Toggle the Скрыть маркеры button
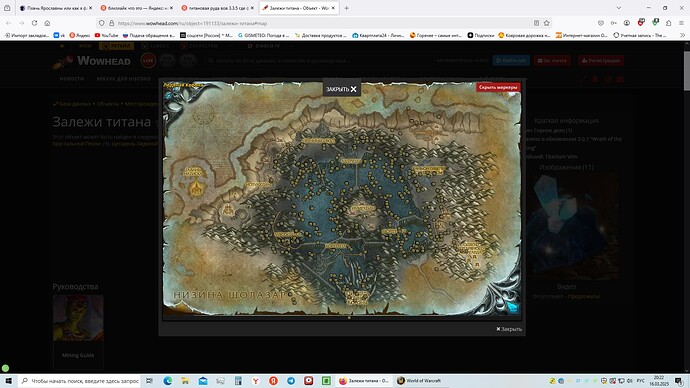This screenshot has width=690, height=388. point(498,87)
